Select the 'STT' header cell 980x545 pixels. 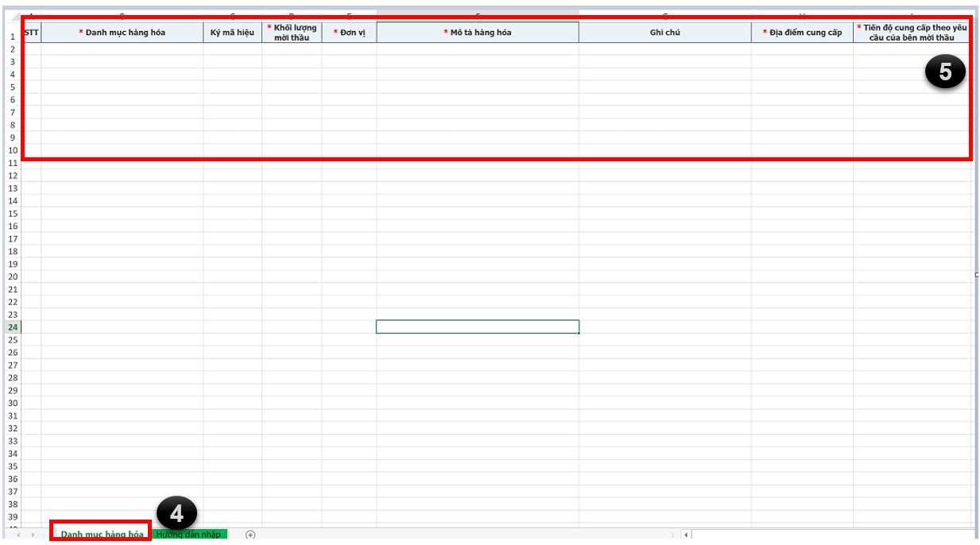pos(31,33)
